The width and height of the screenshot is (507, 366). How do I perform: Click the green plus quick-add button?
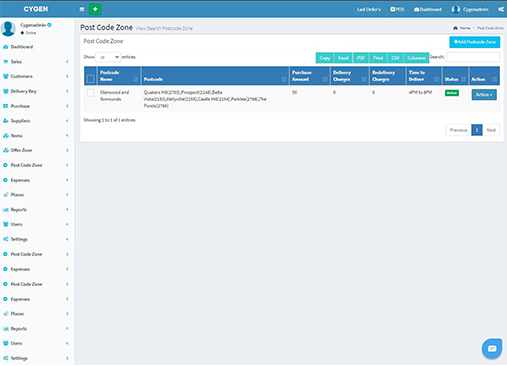95,9
